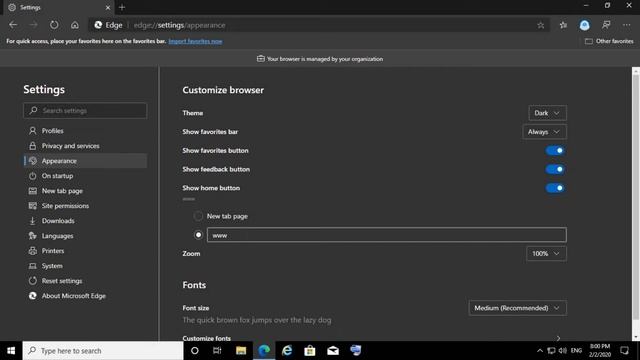Toggle Show home button switch

[555, 188]
